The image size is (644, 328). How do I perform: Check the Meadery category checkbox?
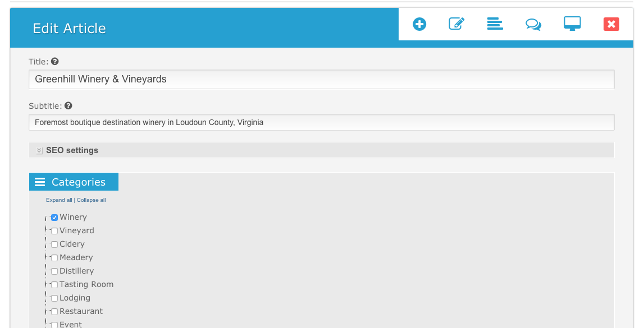54,258
